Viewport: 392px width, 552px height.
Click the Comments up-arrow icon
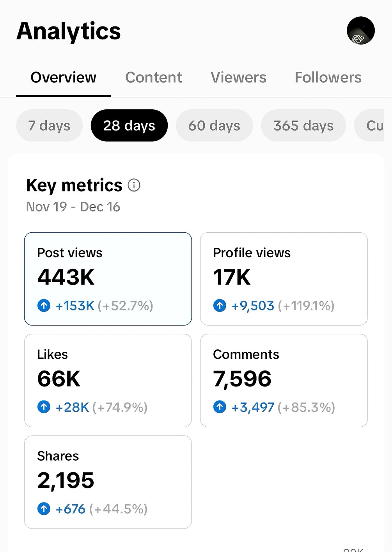coord(220,407)
